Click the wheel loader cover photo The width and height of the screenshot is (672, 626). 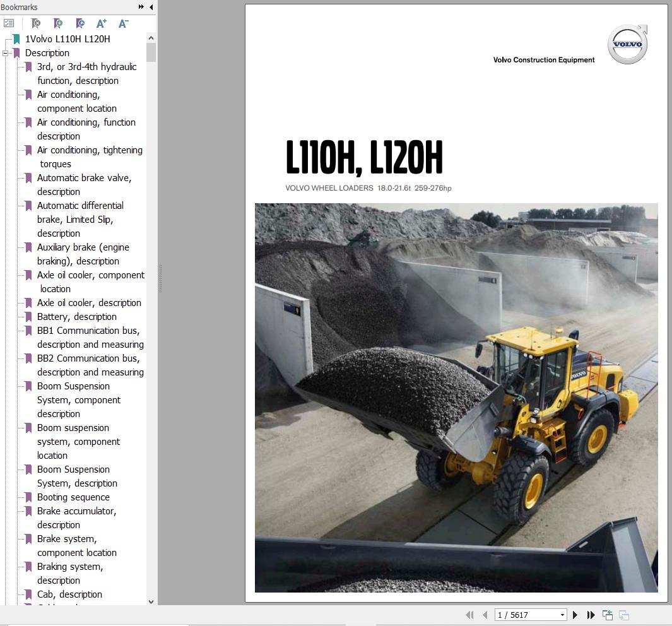pyautogui.click(x=456, y=398)
